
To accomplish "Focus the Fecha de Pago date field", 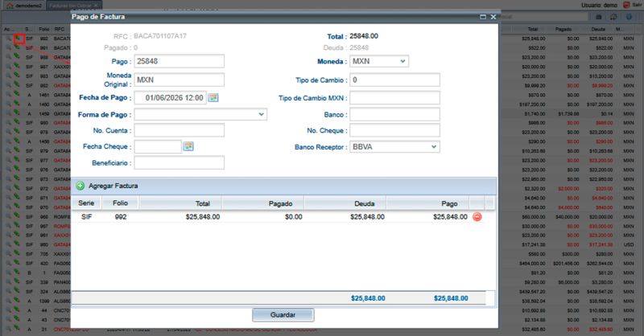I will pos(171,97).
